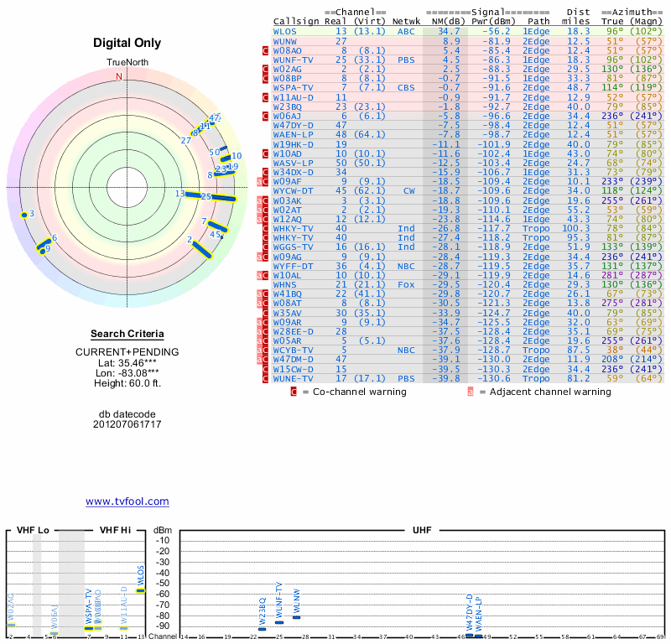Click the channel 7 bar on radar plot
The width and height of the screenshot is (671, 644).
[217, 226]
